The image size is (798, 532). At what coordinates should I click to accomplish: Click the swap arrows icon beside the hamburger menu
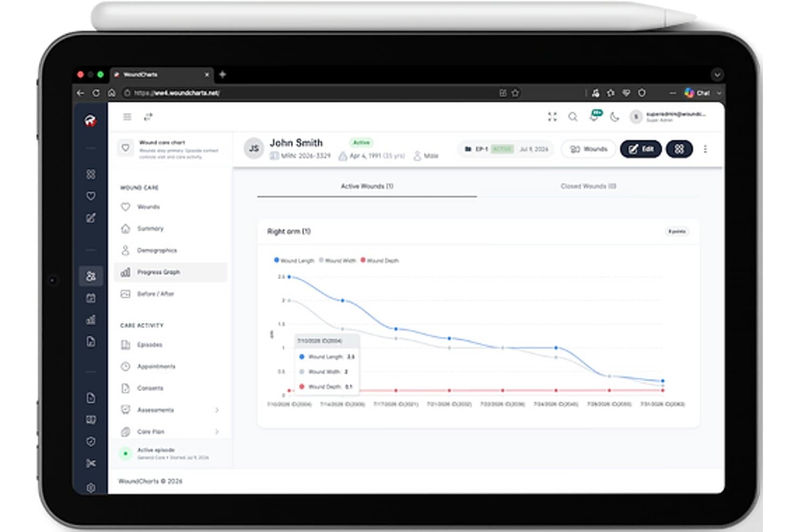[x=148, y=116]
